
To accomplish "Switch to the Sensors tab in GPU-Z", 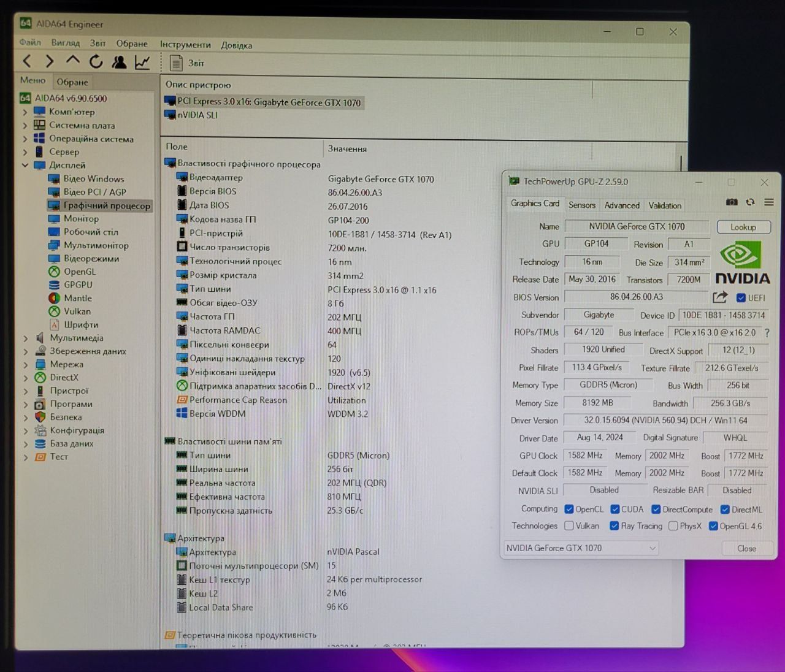I will (x=581, y=205).
